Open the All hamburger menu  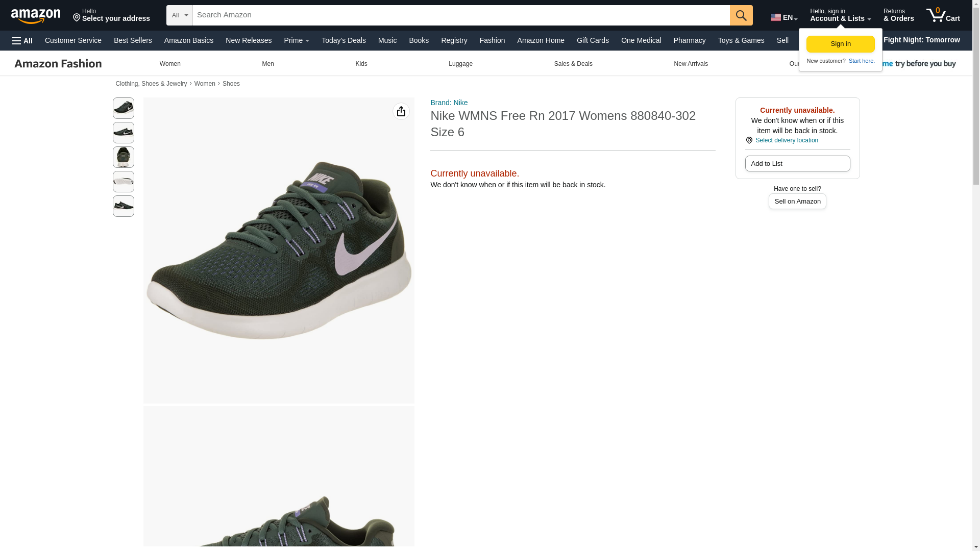(22, 41)
